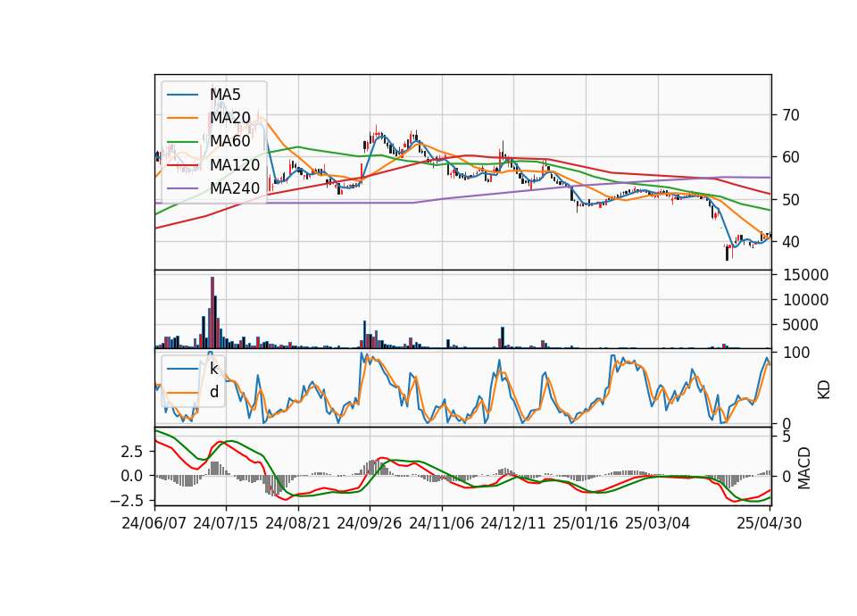This screenshot has height=616, width=857.
Task: Click the tallest volume bar in July 2024
Action: click(x=212, y=312)
